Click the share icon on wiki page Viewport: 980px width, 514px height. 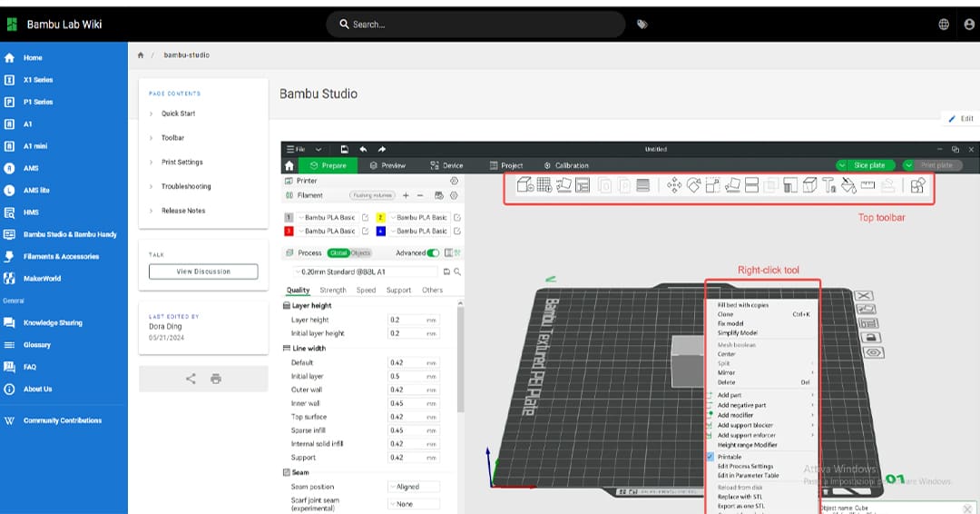[191, 379]
